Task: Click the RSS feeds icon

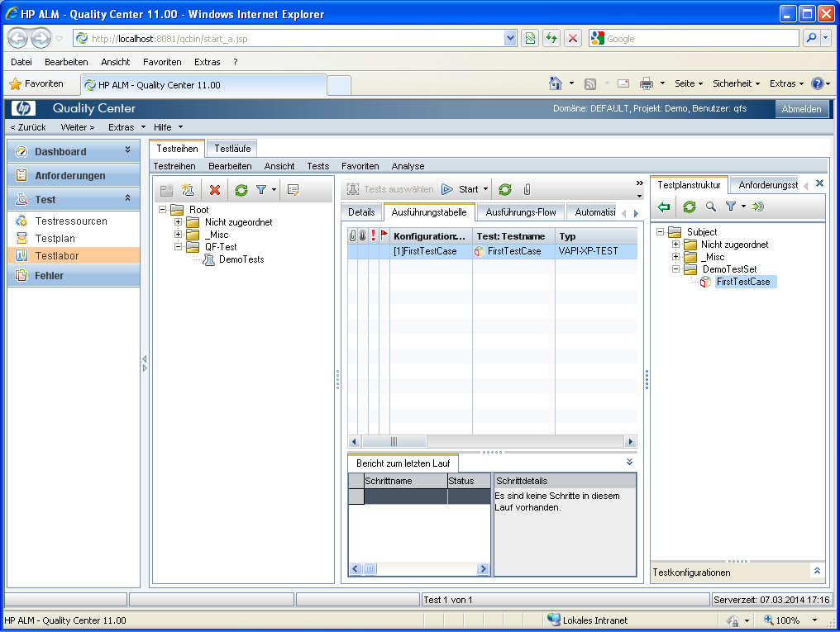Action: tap(589, 83)
